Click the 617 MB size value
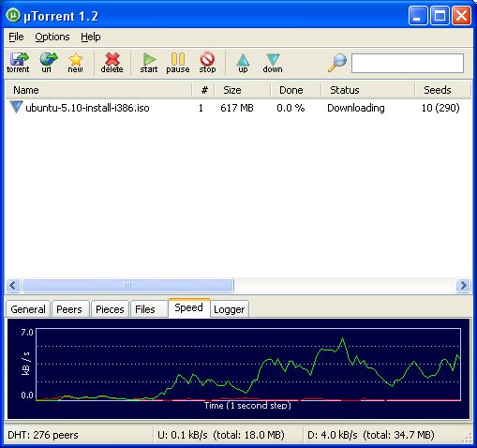The height and width of the screenshot is (448, 477). (237, 108)
